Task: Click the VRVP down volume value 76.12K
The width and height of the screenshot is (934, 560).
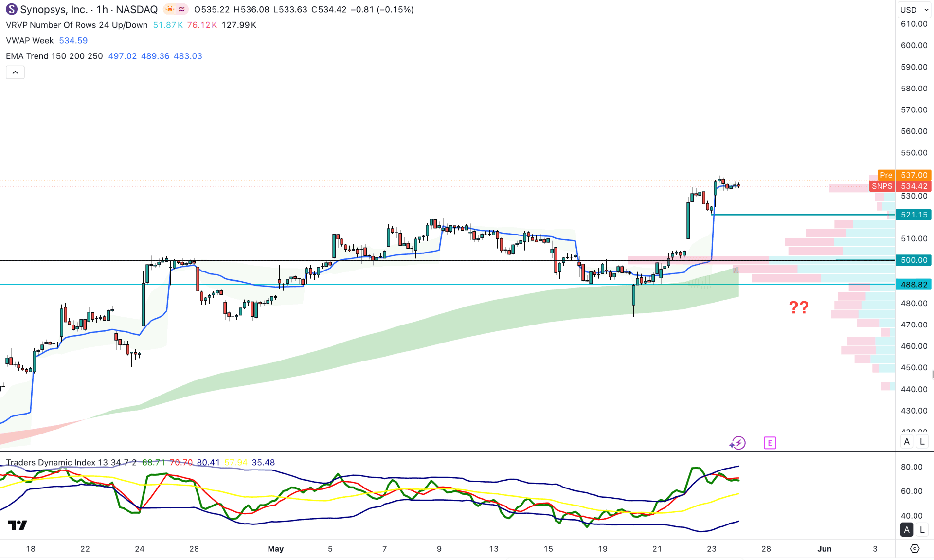Action: [x=202, y=25]
